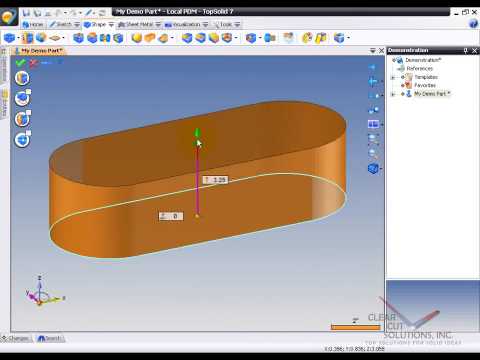Viewport: 480px width, 360px height.
Task: Expand the Templates folder in the project tree
Action: point(393,77)
